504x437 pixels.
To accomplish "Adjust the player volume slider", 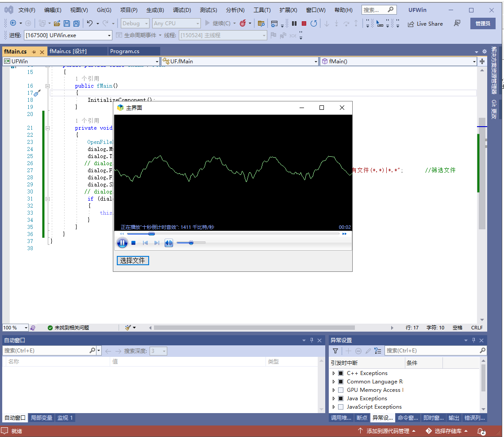I will [191, 243].
